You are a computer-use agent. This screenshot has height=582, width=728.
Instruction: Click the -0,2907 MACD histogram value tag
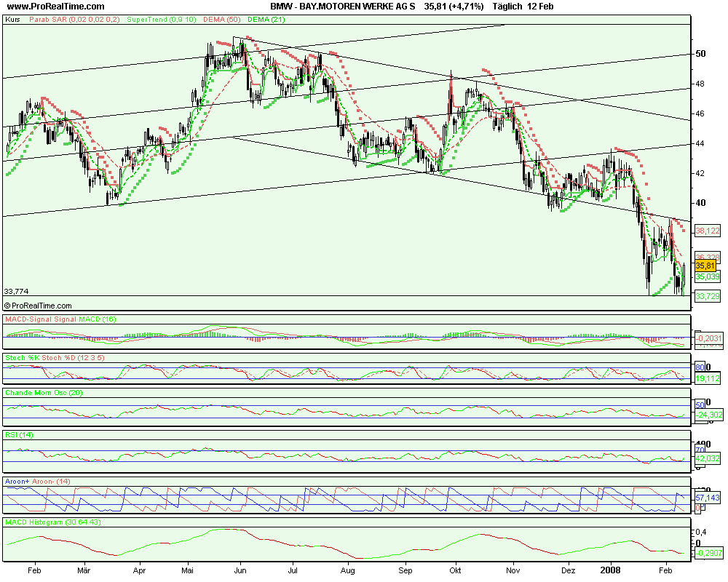click(x=709, y=553)
